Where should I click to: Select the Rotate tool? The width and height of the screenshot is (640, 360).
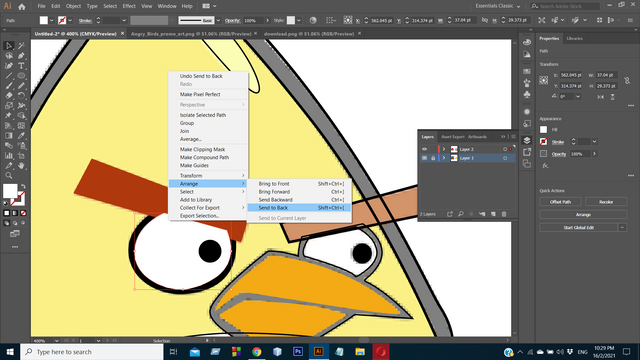[21, 96]
